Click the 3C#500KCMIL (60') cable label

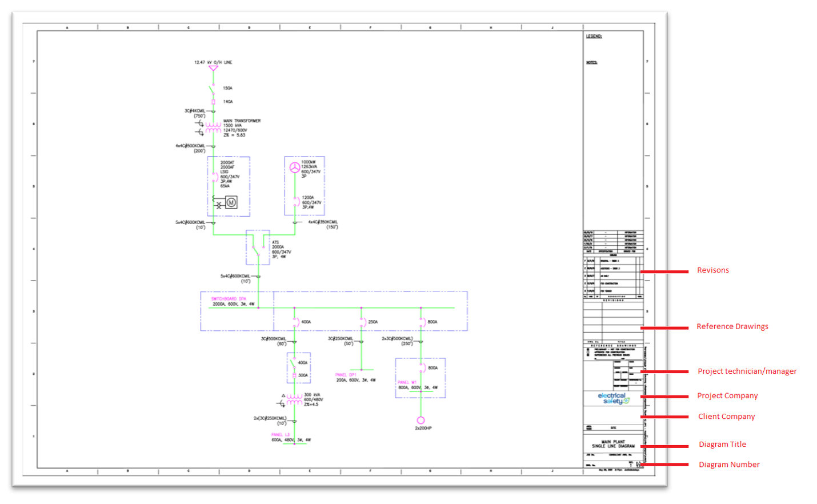274,341
